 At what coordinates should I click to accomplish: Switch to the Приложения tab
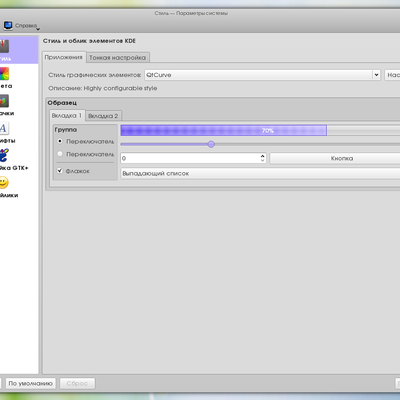click(x=64, y=57)
